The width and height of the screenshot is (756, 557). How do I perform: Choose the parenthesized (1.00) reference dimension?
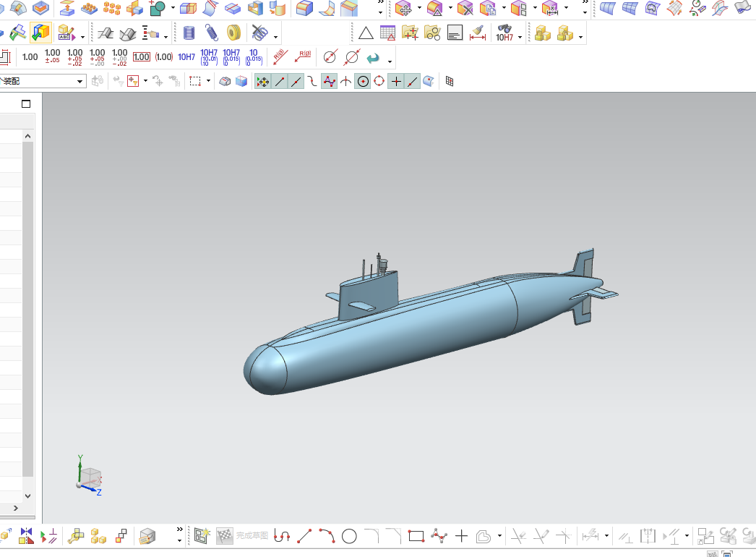(164, 57)
